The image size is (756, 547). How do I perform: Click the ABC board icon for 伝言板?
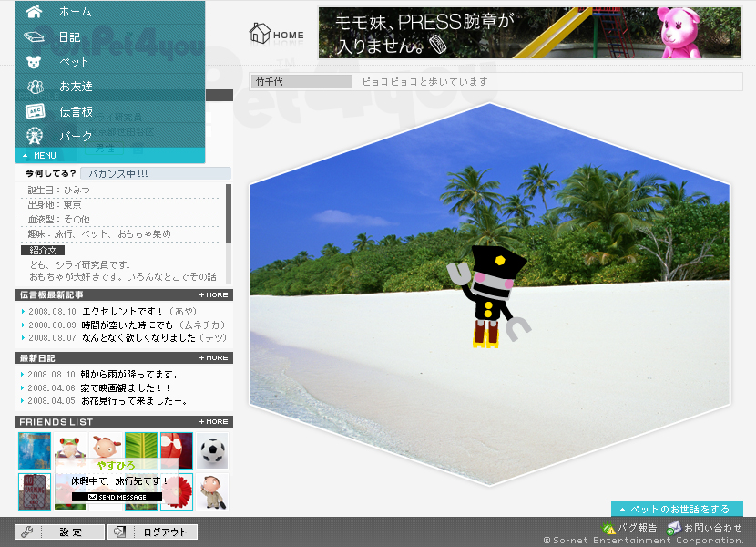coord(35,111)
